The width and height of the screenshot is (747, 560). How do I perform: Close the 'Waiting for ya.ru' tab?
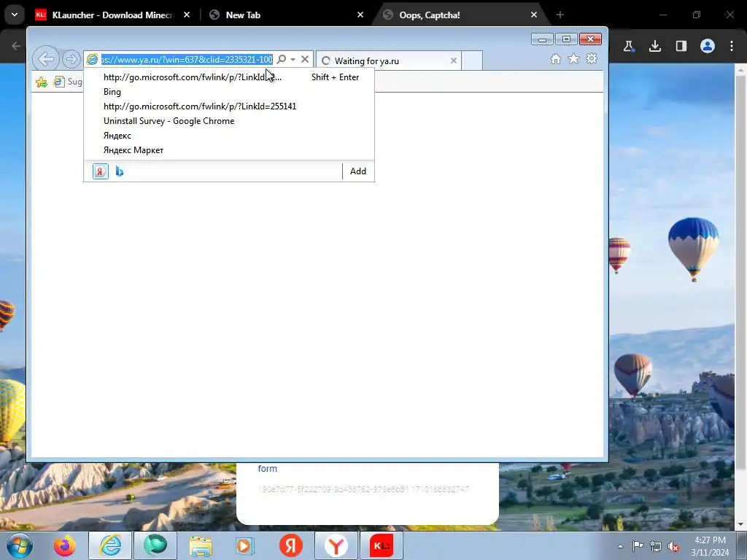click(x=454, y=61)
